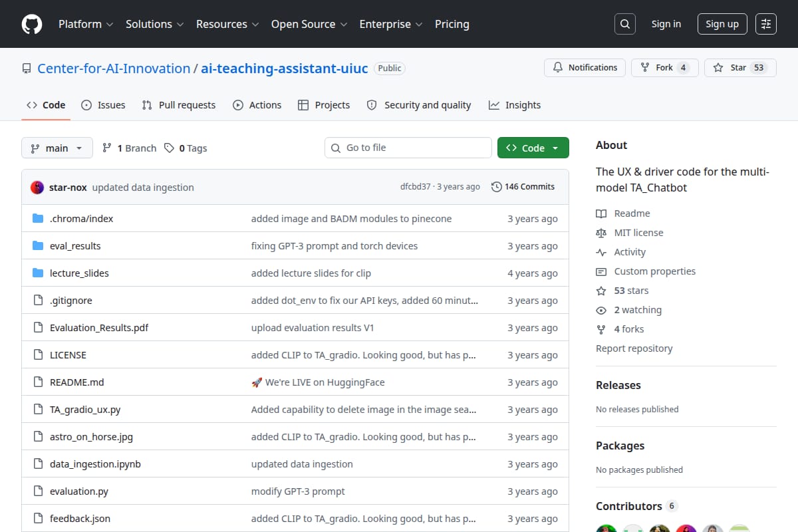Switch to the Issues tab
Screen dimensions: 798x532
pos(103,105)
